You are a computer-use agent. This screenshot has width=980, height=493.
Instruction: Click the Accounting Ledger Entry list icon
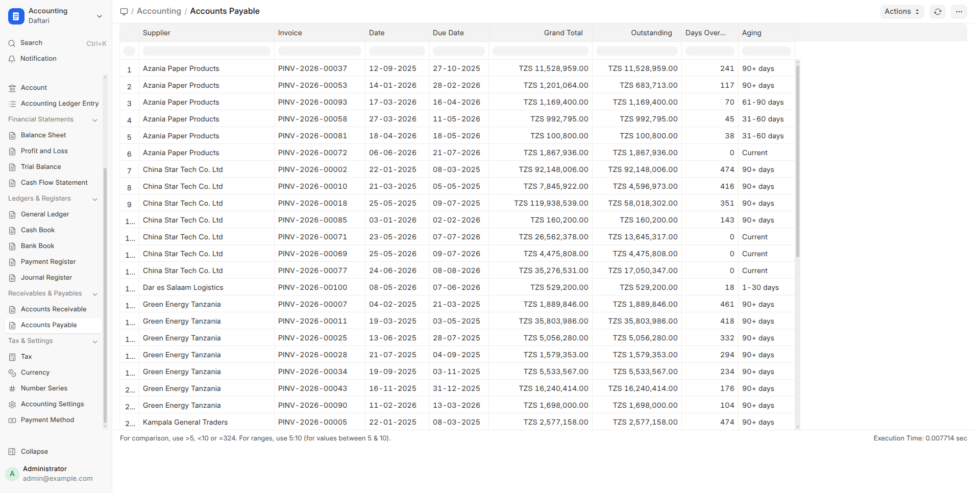(x=12, y=104)
